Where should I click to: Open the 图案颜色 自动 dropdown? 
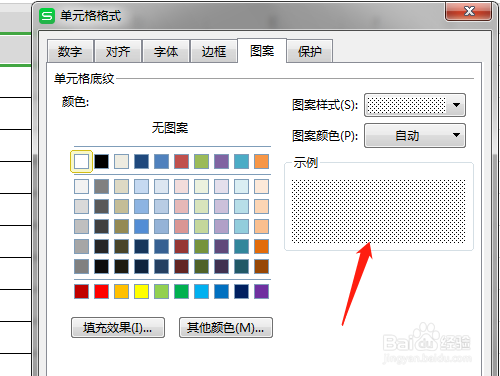(x=415, y=135)
